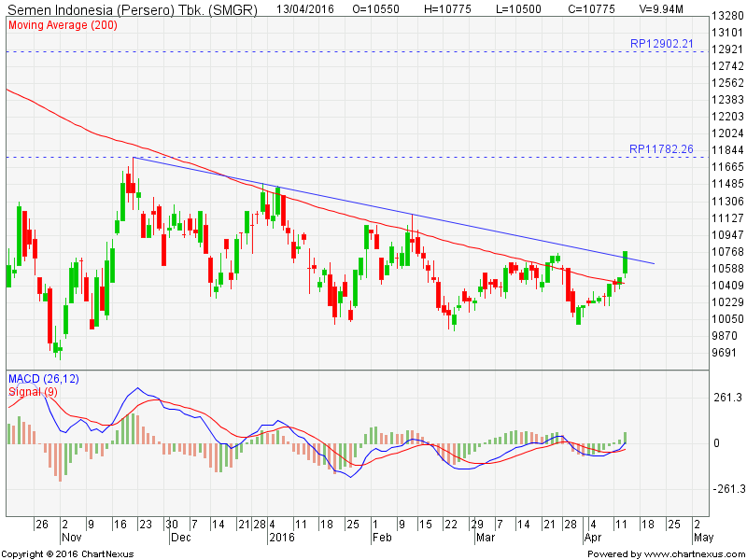Click the 11844 price axis label

click(727, 150)
